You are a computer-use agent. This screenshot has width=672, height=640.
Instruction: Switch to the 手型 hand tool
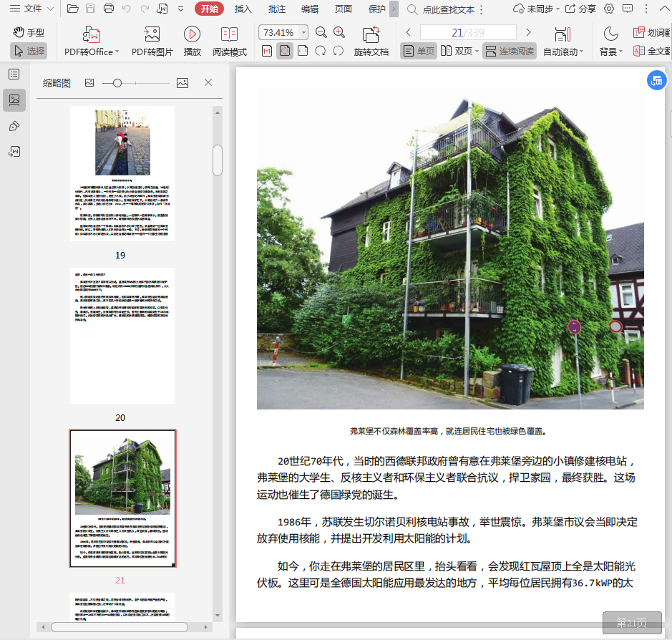tap(29, 33)
